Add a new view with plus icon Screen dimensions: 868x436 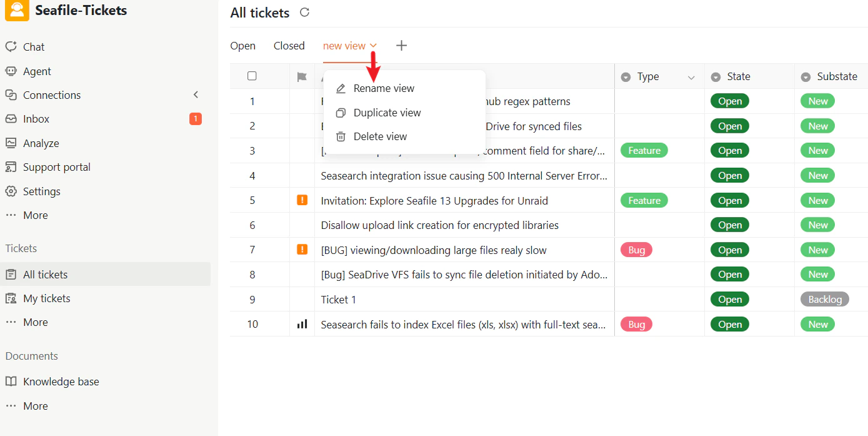click(x=401, y=46)
